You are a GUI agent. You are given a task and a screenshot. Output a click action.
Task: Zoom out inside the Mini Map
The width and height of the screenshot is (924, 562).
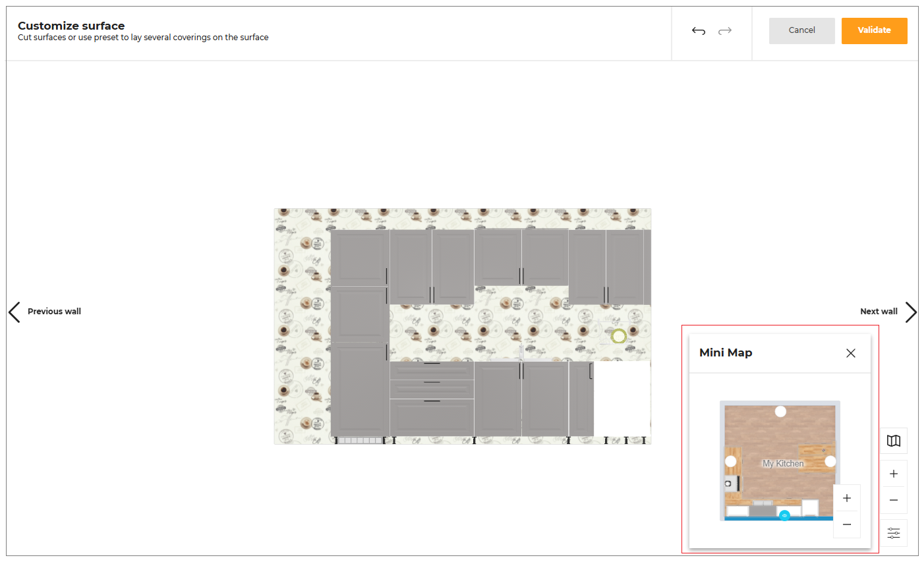click(847, 524)
